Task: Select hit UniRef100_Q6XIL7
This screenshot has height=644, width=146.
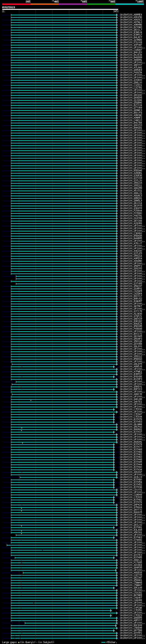Action: [131, 30]
